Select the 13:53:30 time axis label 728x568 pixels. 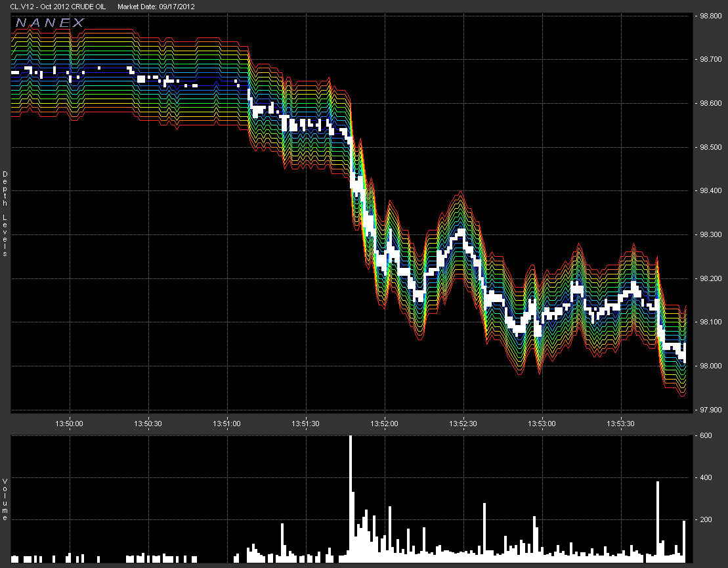click(x=621, y=424)
